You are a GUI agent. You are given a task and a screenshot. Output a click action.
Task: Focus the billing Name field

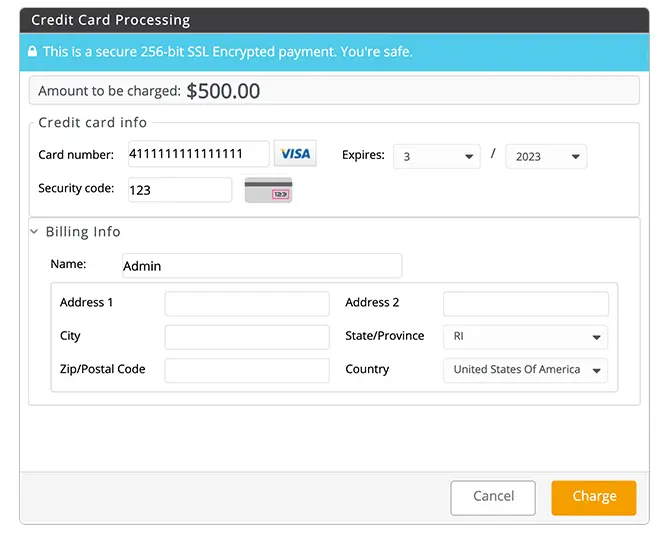262,266
